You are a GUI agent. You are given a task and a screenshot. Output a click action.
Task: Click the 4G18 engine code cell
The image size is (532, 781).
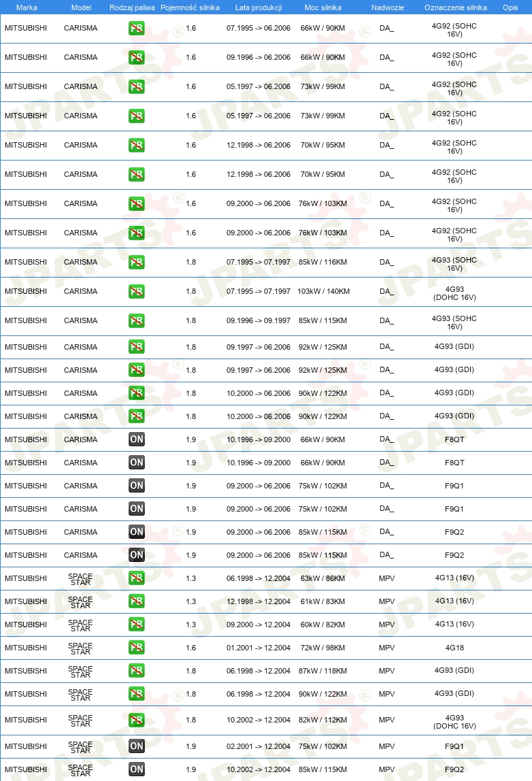pyautogui.click(x=454, y=648)
